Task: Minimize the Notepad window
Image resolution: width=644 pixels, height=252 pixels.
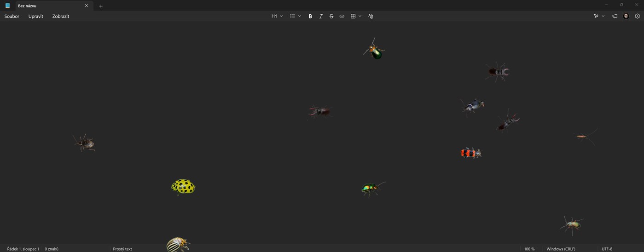Action: [606, 5]
